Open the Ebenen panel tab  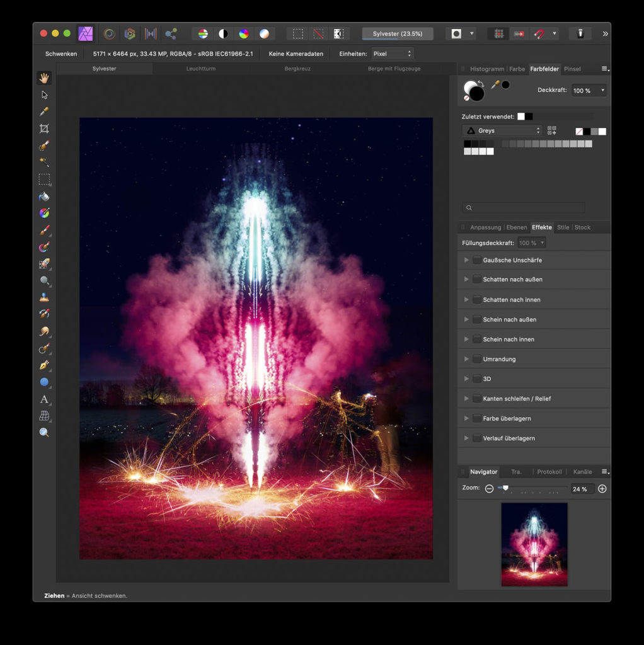[517, 227]
